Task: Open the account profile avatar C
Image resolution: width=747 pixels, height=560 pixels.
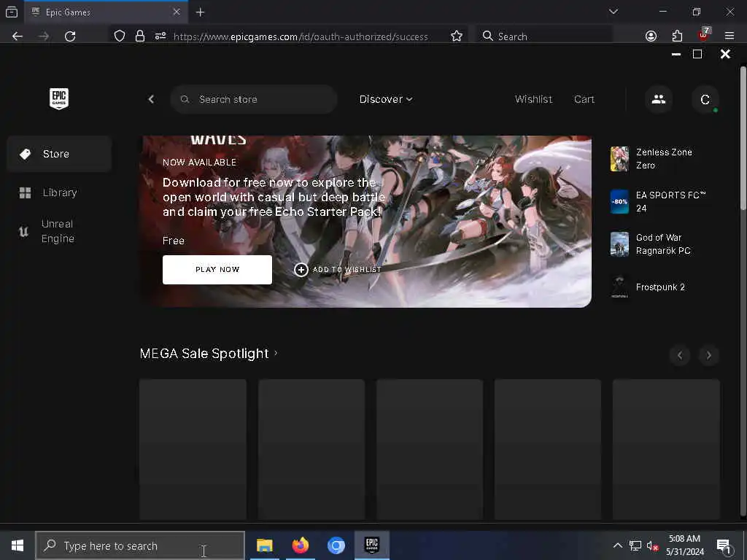Action: 705,99
